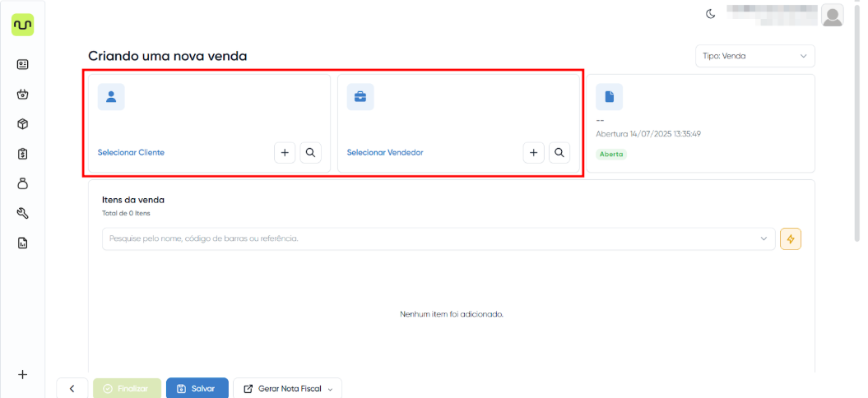
Task: Expand the 'Tipo: Venda' dropdown
Action: point(754,56)
